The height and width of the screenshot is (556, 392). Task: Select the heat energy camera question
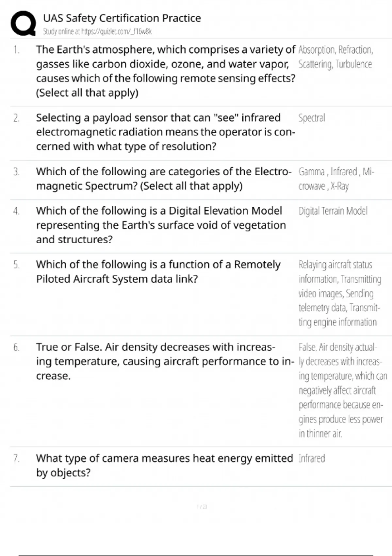[x=164, y=465]
